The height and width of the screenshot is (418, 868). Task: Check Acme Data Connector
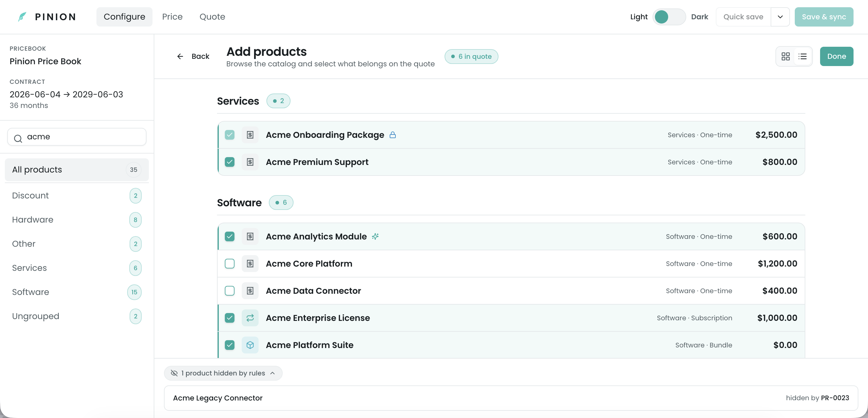(229, 290)
